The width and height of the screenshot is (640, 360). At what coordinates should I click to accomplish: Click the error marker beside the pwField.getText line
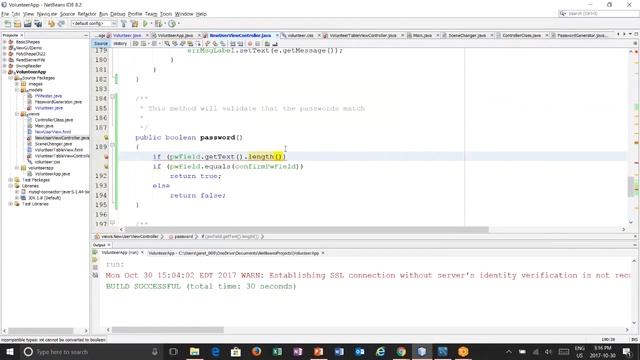[106, 157]
